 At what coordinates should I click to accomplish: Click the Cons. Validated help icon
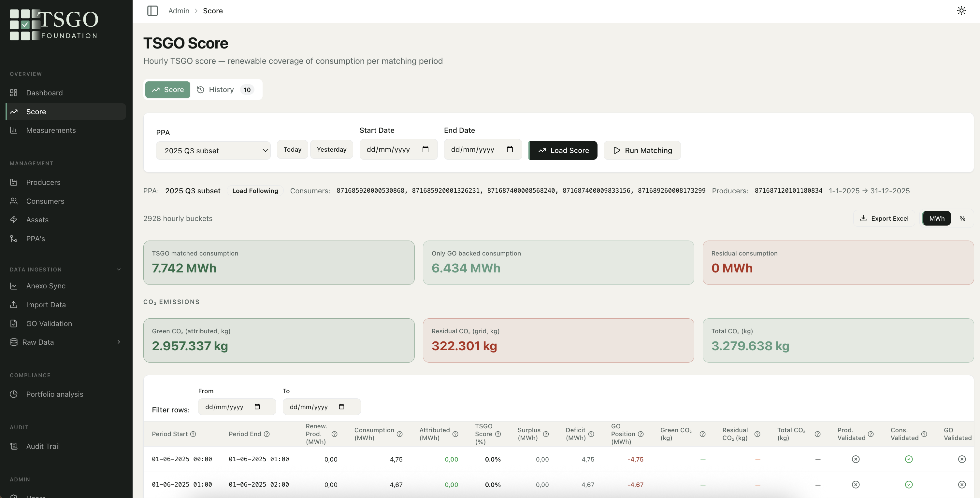pyautogui.click(x=924, y=434)
